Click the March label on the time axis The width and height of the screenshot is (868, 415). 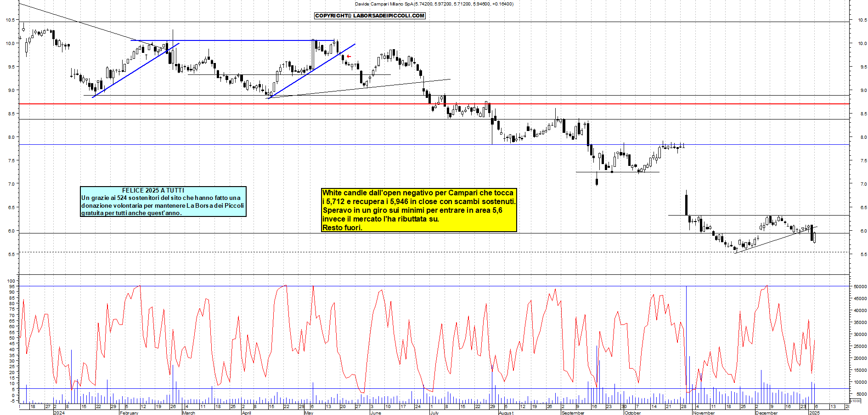click(x=188, y=413)
